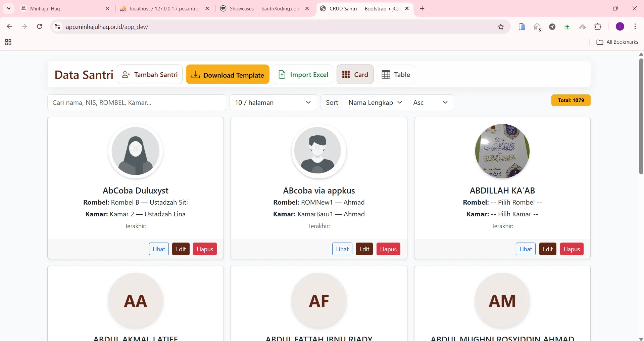
Task: Switch to the Minhajul Haq tab
Action: [65, 8]
